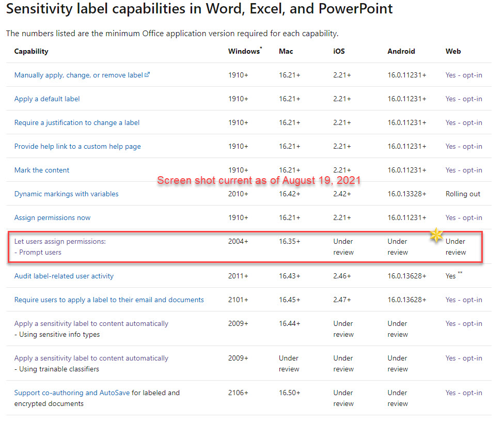The image size is (504, 422).
Task: Click Windows value '2004+' in Prompt users row
Action: [238, 242]
